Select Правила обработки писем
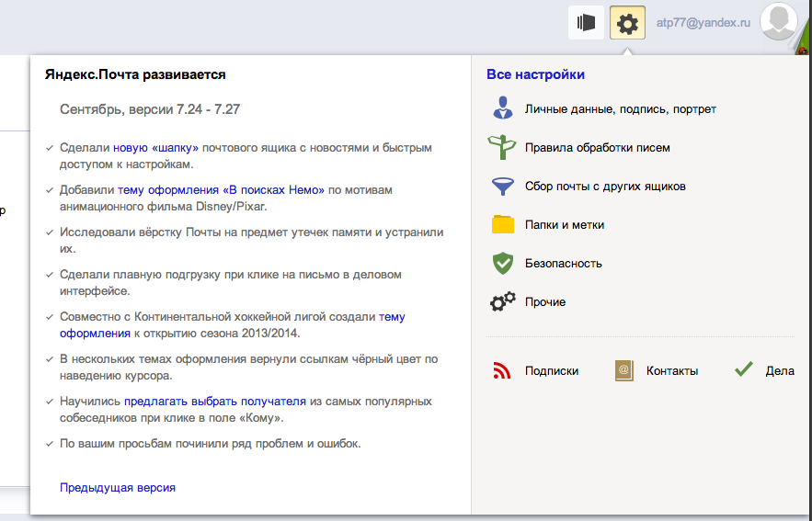The height and width of the screenshot is (521, 812). click(597, 148)
